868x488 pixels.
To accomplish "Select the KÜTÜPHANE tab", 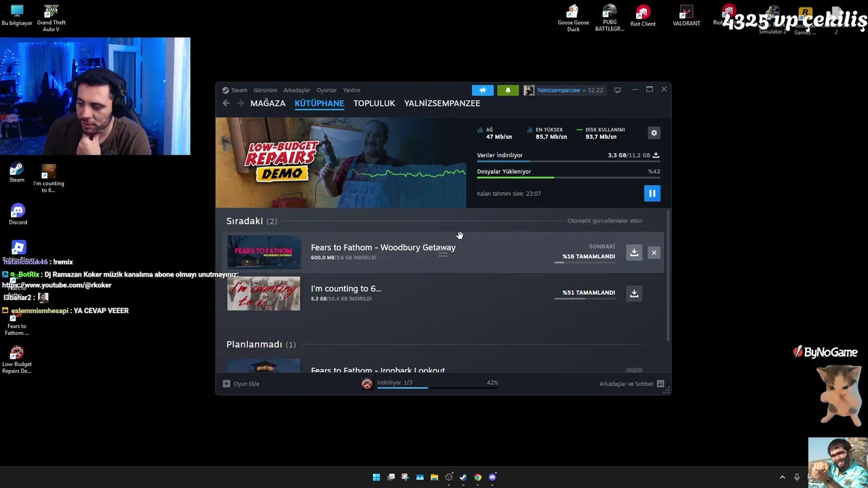I will pos(319,103).
